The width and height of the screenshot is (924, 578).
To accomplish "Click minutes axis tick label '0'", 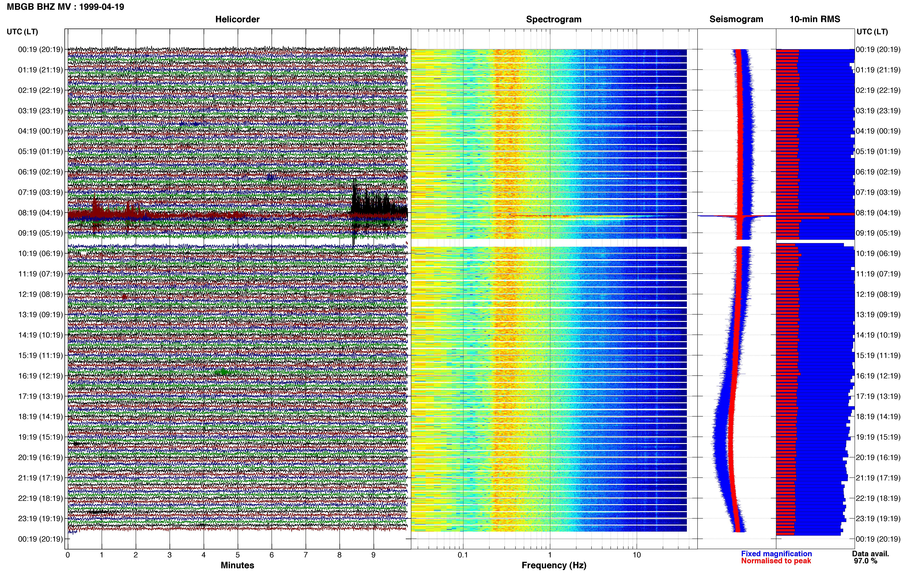I will 68,555.
